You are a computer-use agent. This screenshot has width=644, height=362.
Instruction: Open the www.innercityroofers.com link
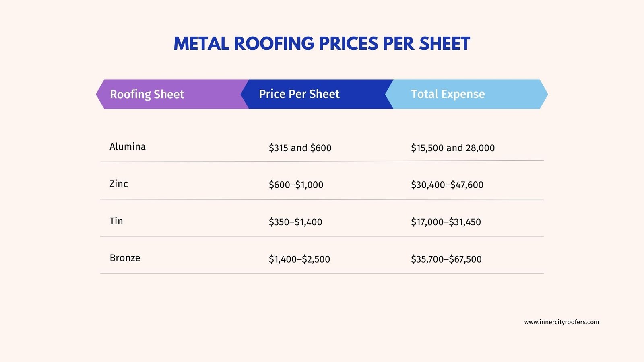pos(561,322)
